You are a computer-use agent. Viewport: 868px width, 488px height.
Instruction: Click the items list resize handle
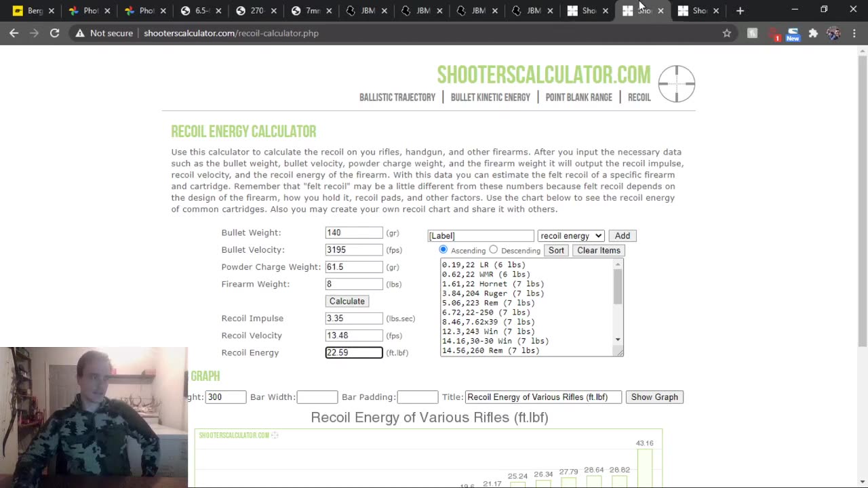click(619, 352)
